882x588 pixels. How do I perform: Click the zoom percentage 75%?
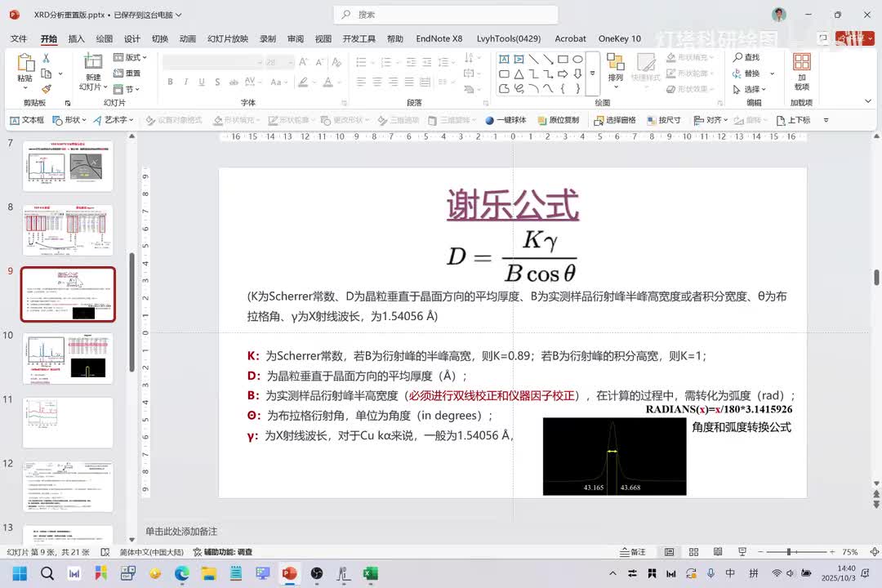coord(850,552)
